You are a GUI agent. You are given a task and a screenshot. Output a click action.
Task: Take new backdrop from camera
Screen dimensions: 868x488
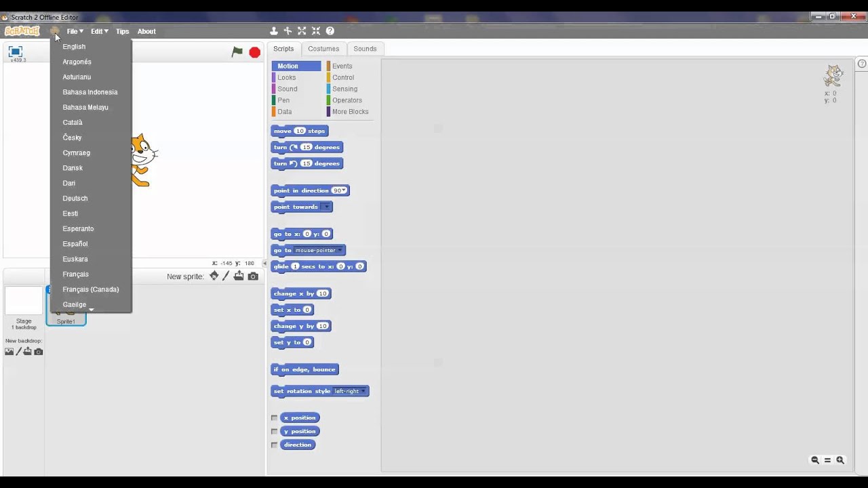point(39,351)
